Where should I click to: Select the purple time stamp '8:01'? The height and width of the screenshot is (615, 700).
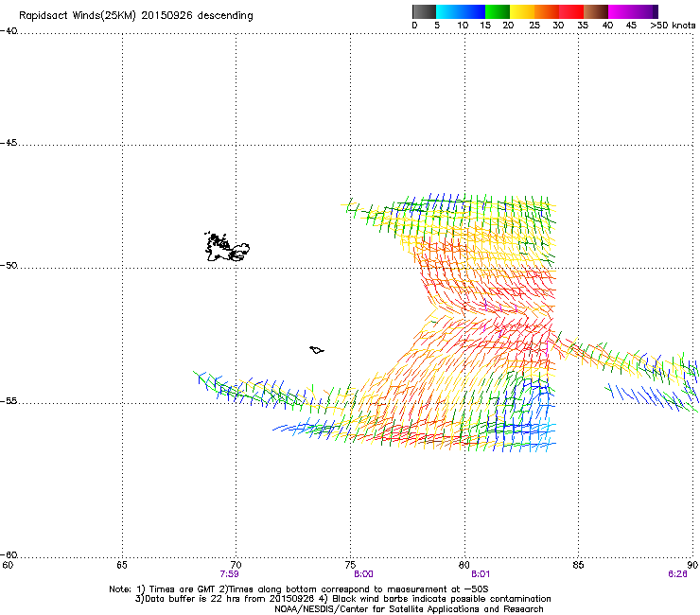[481, 574]
